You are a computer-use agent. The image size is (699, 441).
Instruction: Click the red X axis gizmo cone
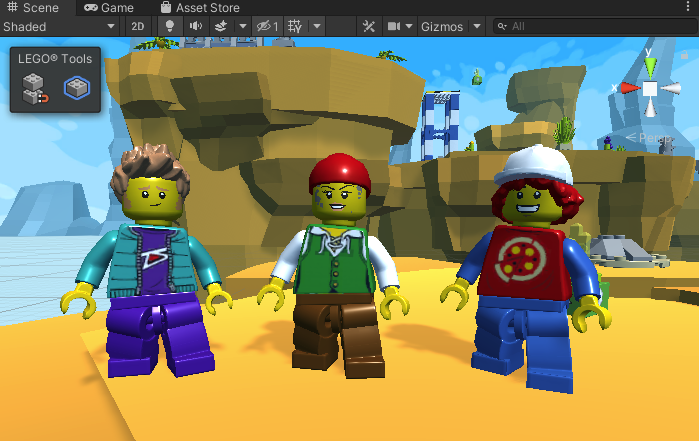pyautogui.click(x=629, y=88)
